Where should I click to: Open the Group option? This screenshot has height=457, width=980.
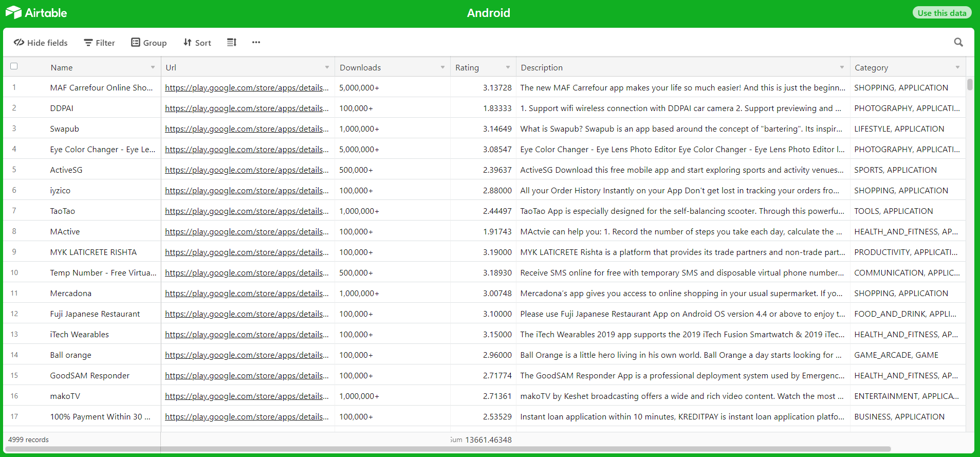[149, 43]
